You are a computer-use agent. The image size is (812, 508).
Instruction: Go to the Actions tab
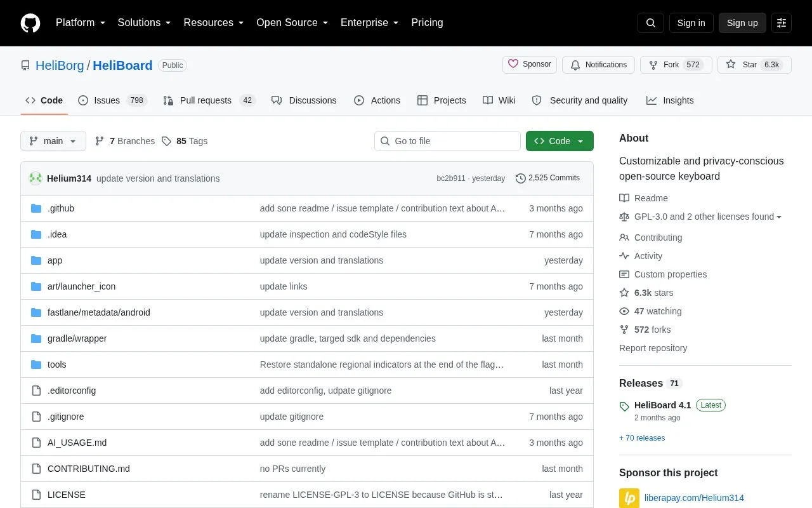click(x=377, y=100)
